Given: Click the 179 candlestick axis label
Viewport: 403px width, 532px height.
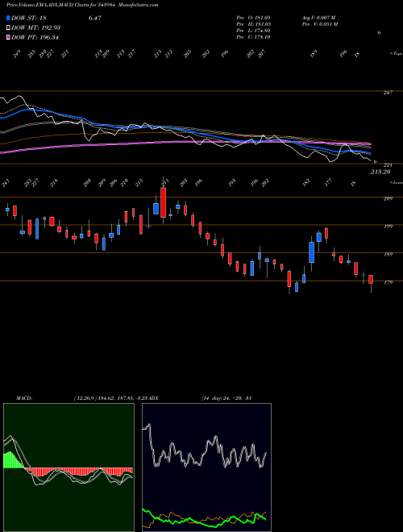Looking at the screenshot, I should point(388,282).
